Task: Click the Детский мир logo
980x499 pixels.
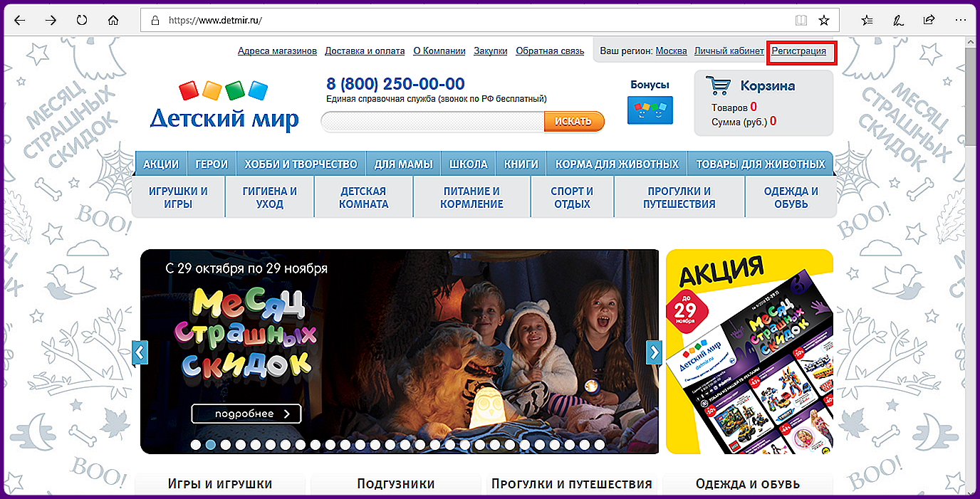Action: [224, 106]
